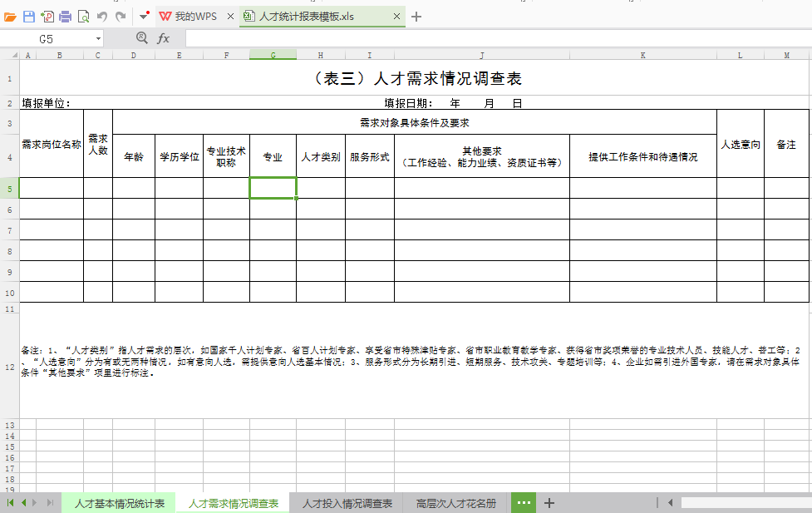Image resolution: width=812 pixels, height=513 pixels.
Task: Open print preview
Action: point(84,14)
